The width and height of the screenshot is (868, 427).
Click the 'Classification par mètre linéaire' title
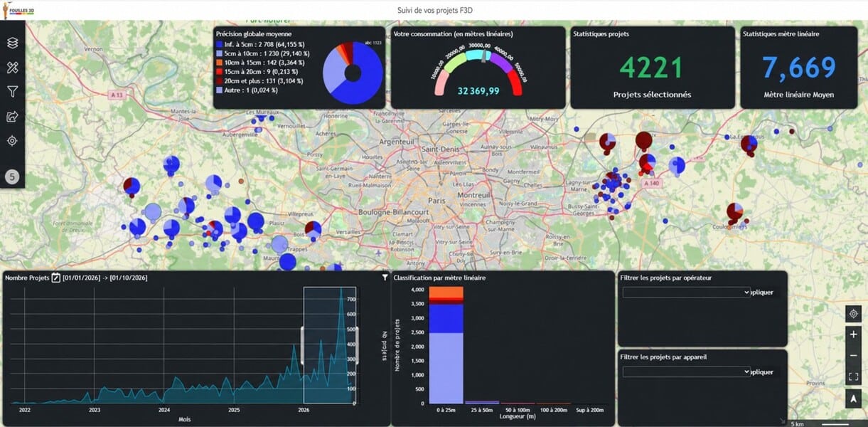[439, 278]
